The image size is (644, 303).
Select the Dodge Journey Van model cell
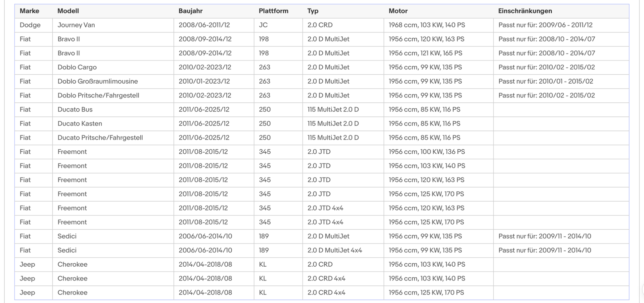[113, 25]
